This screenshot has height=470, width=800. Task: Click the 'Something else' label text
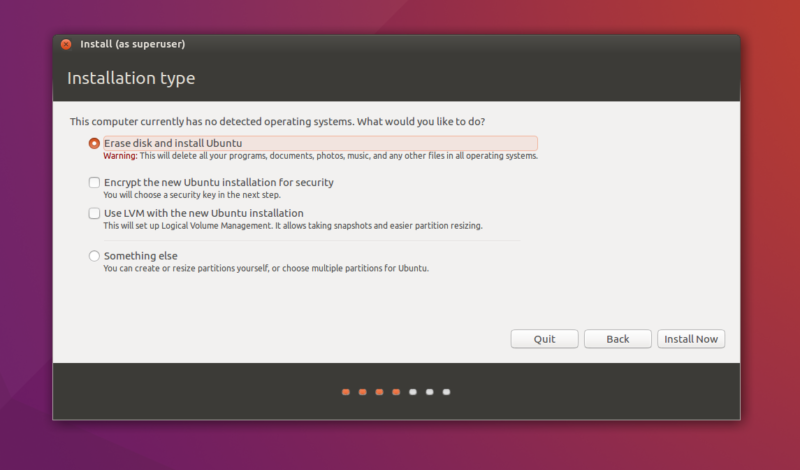point(141,256)
